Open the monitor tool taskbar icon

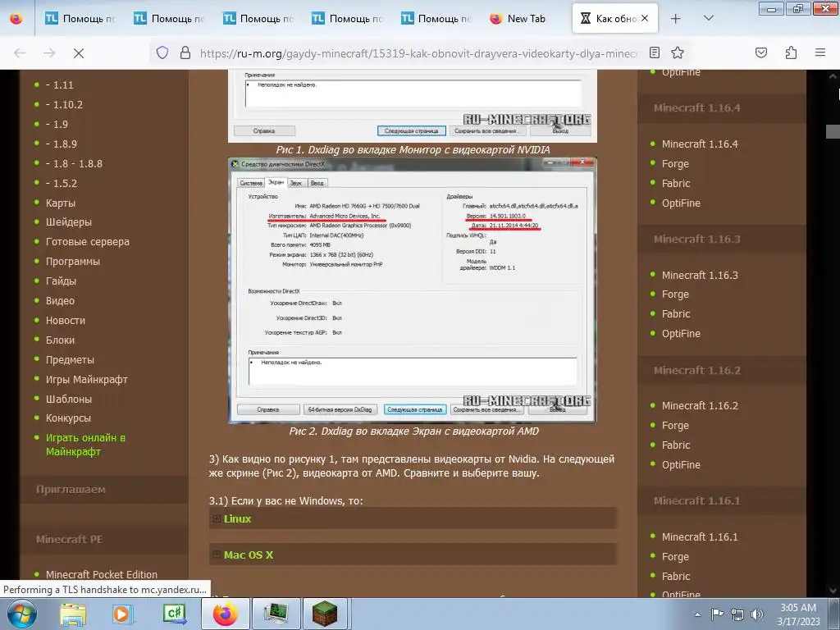coord(276,614)
